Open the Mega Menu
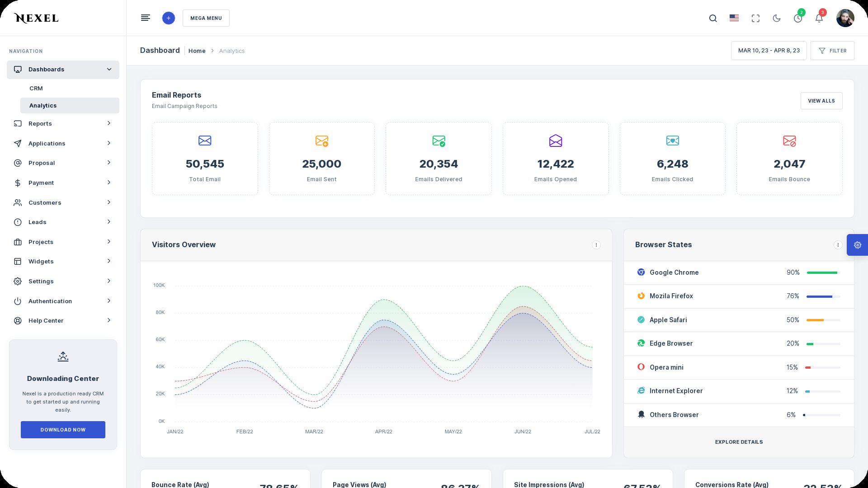868x488 pixels. (206, 18)
